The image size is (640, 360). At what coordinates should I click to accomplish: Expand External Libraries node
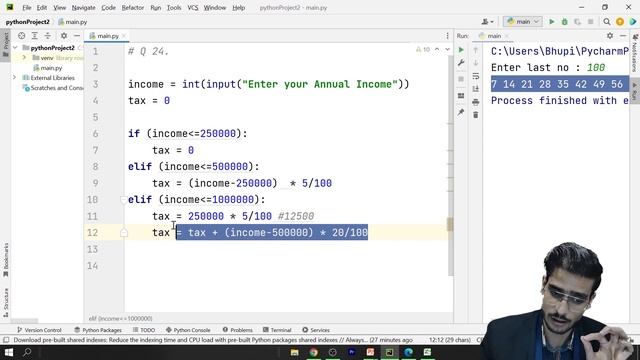[x=15, y=77]
